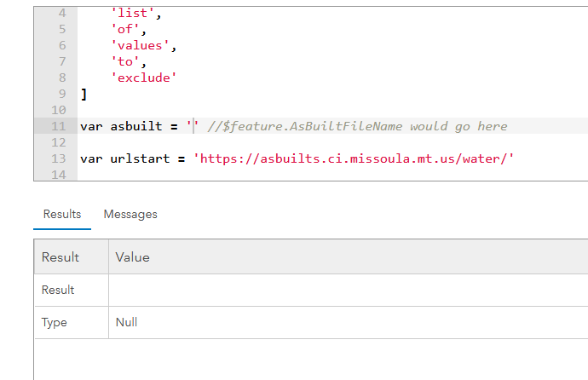Click the 'list' string on line 4

(x=132, y=13)
